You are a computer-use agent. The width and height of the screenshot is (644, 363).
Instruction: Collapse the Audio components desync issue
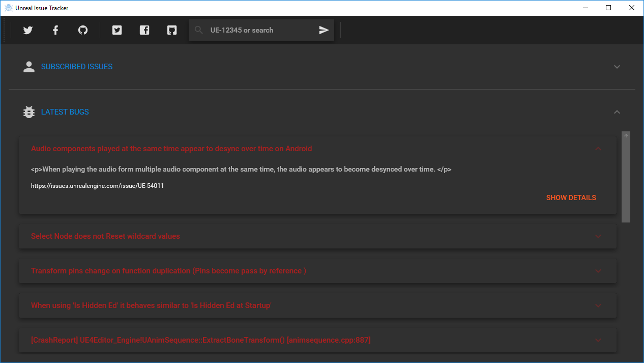point(598,149)
